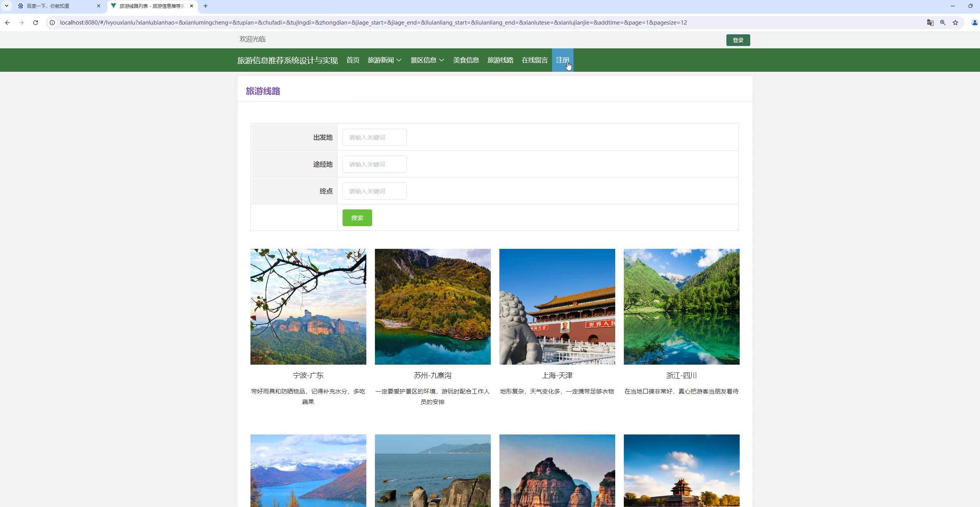Viewport: 980px width, 507px height.
Task: Open the translate page icon
Action: (930, 23)
